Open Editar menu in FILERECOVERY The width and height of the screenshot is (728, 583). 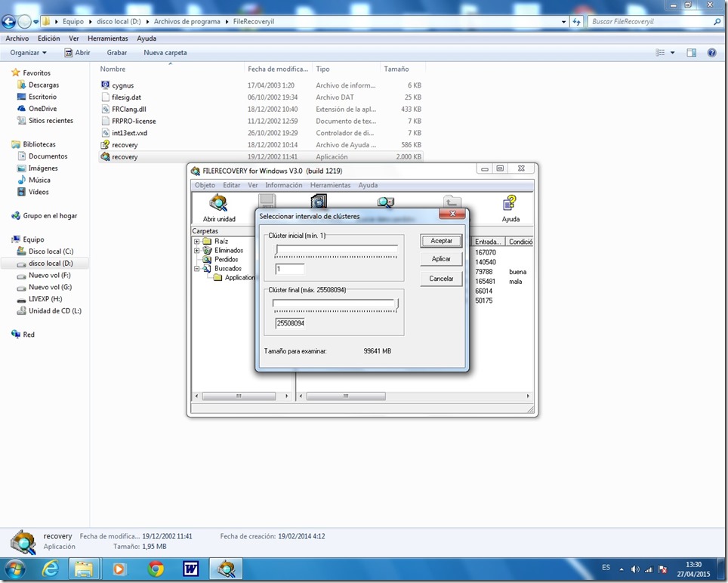[231, 185]
